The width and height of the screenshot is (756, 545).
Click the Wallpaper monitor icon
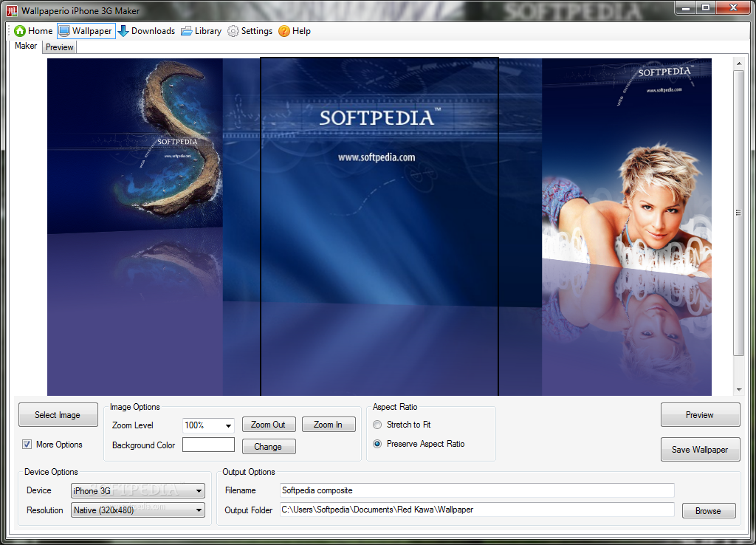(64, 31)
